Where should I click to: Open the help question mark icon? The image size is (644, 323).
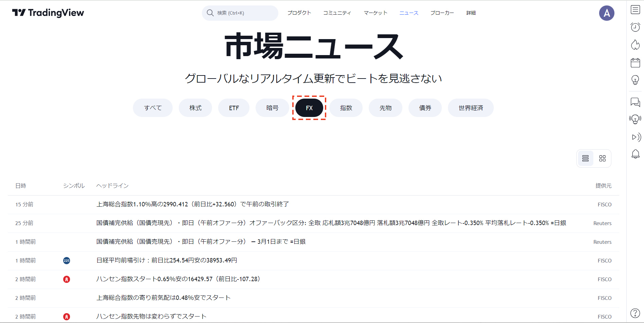click(x=635, y=313)
